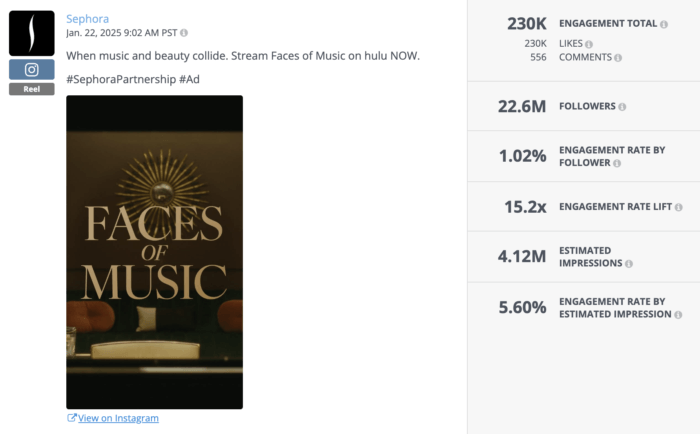This screenshot has width=700, height=434.
Task: Click info icon for Engagement Rate by Follower
Action: point(617,163)
